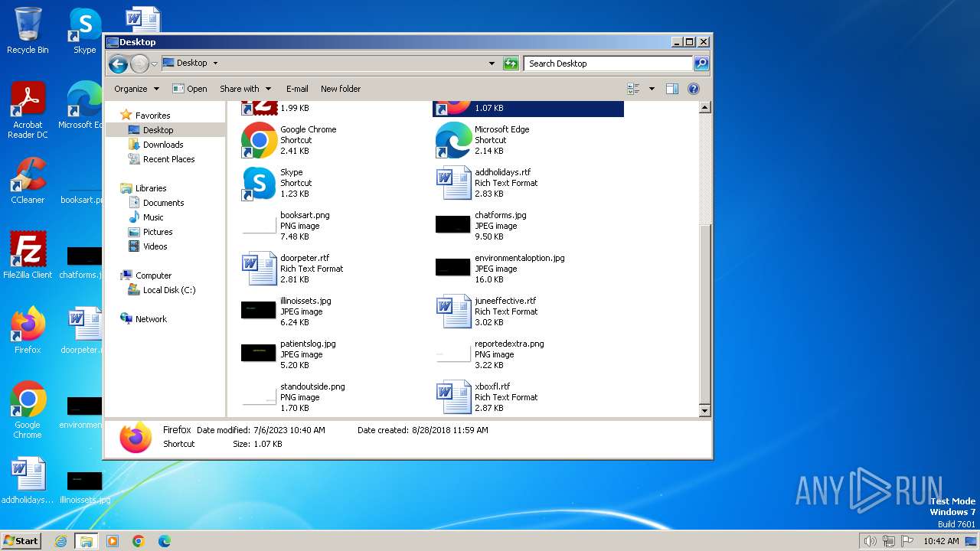
Task: Click the Desktop breadcrumb arrow in address bar
Action: (x=215, y=64)
